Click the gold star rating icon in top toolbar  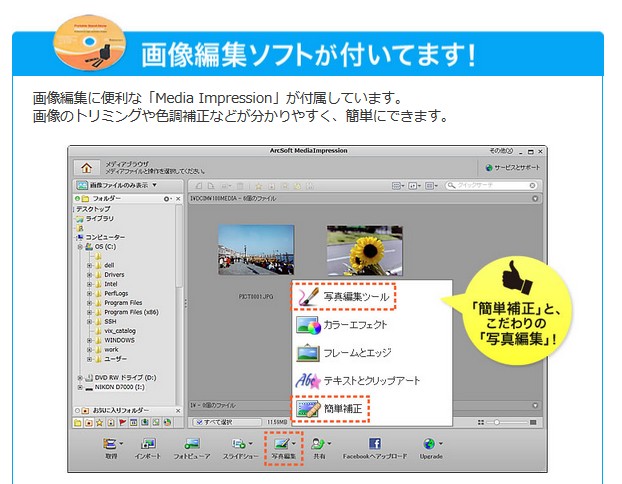[259, 186]
